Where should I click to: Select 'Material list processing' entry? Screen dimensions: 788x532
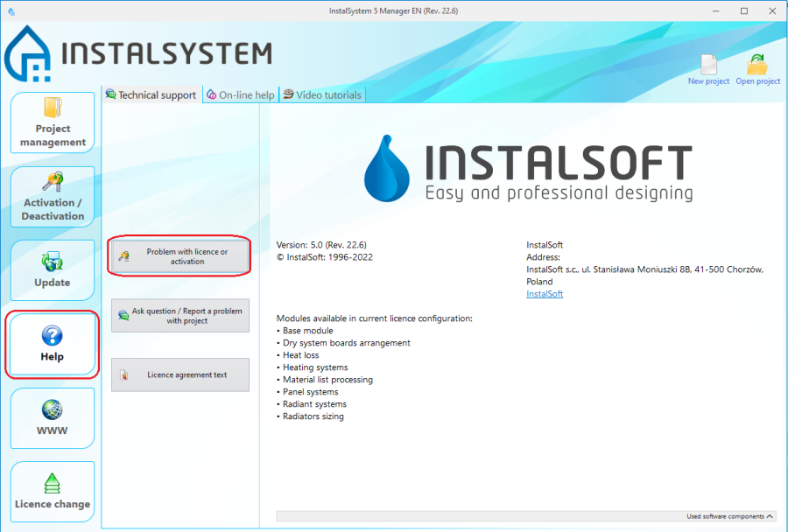327,380
